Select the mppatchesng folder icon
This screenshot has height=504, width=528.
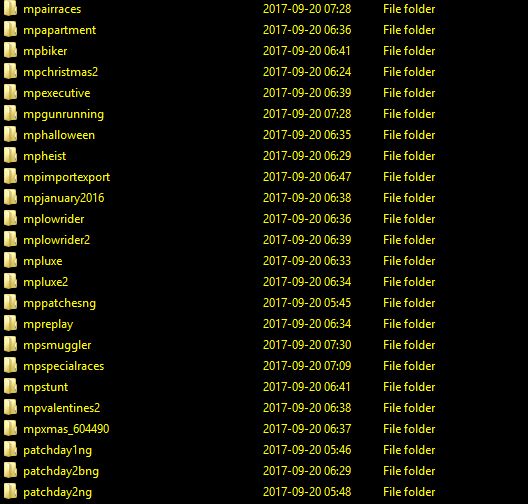pyautogui.click(x=10, y=303)
